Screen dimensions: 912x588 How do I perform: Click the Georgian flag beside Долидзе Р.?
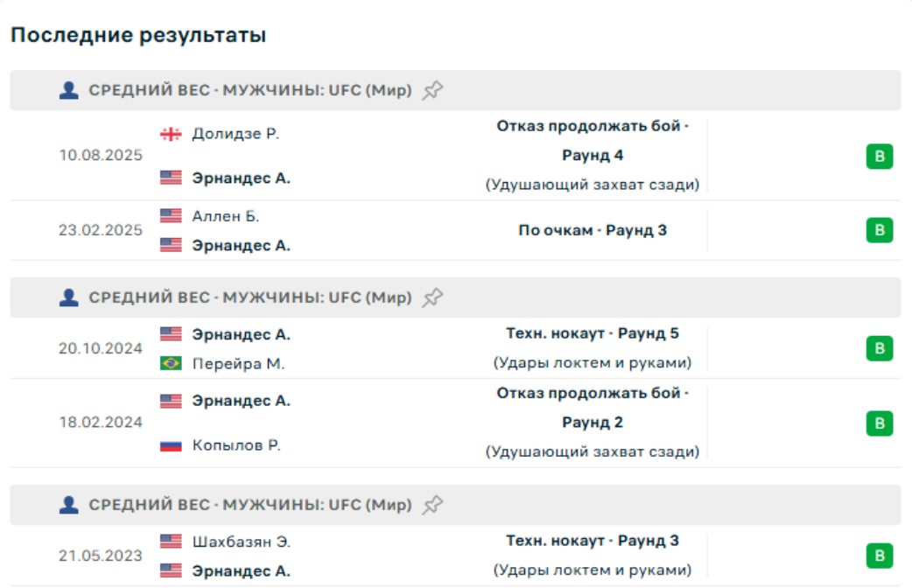coord(171,134)
